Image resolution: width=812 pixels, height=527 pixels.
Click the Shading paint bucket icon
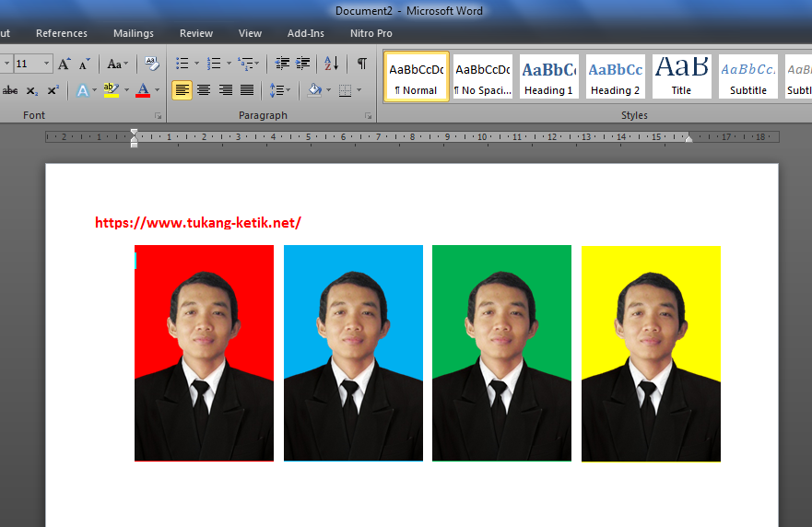click(314, 90)
